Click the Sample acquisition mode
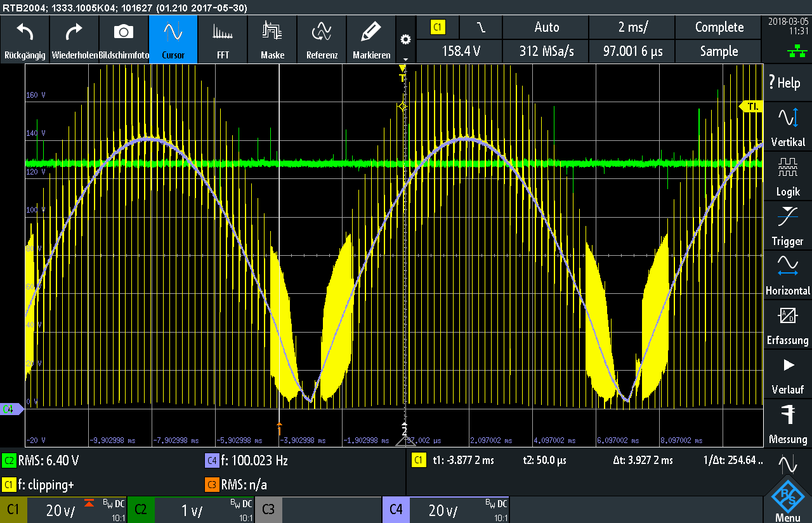Screen dimensions: 812x523 [719, 51]
